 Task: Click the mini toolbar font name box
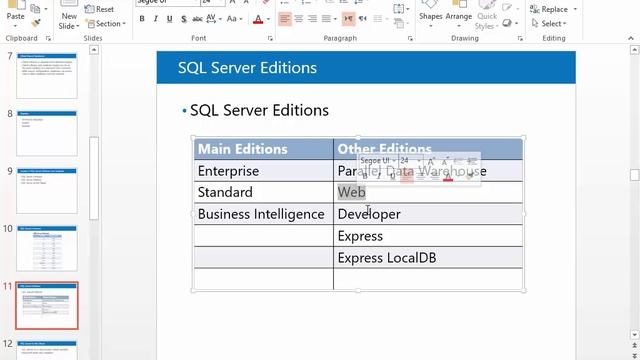click(377, 161)
